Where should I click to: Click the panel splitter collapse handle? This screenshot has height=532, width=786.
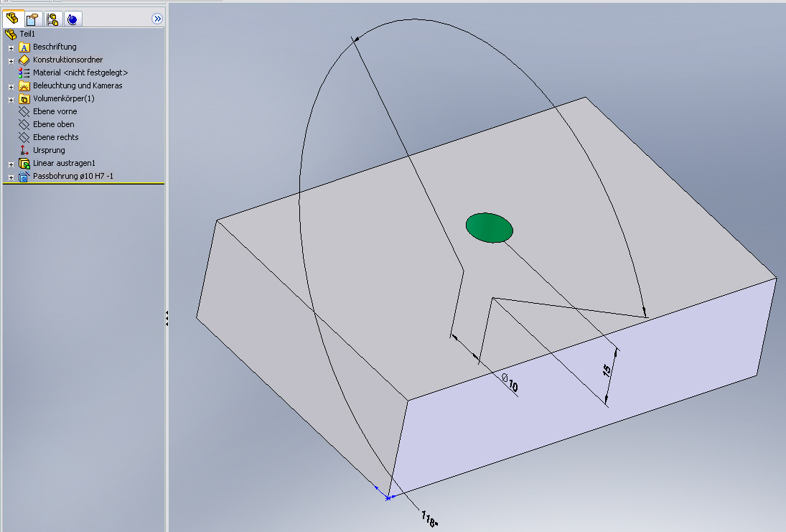tap(167, 318)
